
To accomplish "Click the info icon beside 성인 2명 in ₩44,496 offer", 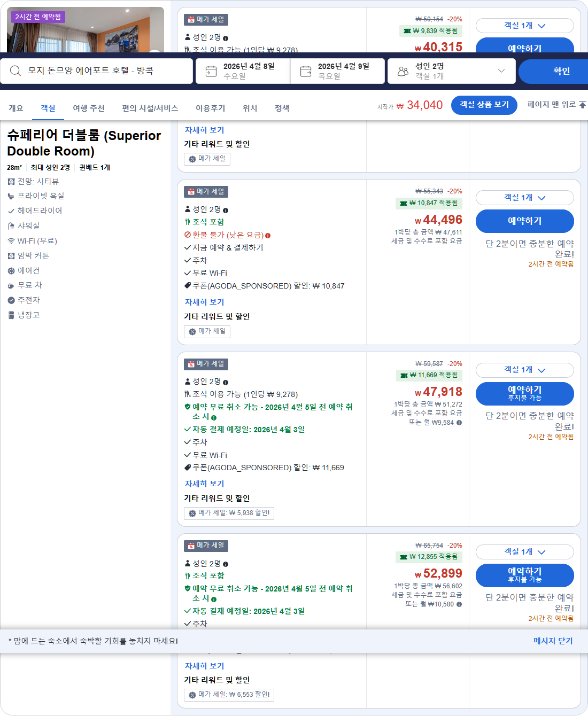I will click(x=226, y=211).
